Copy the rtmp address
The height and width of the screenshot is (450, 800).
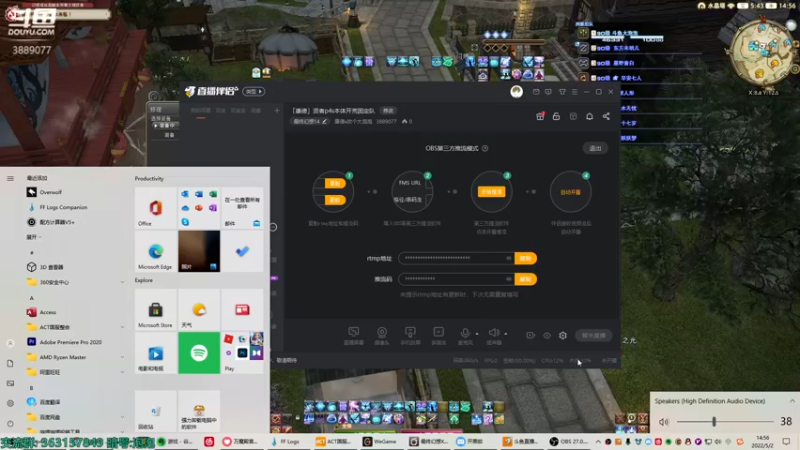click(x=526, y=258)
